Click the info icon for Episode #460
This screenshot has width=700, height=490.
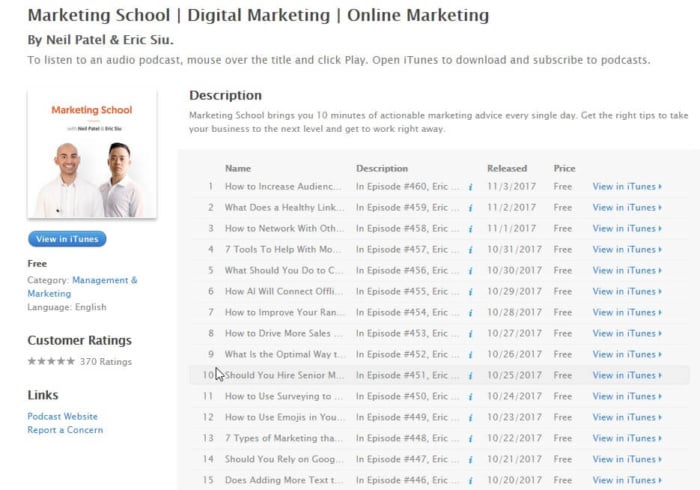471,187
